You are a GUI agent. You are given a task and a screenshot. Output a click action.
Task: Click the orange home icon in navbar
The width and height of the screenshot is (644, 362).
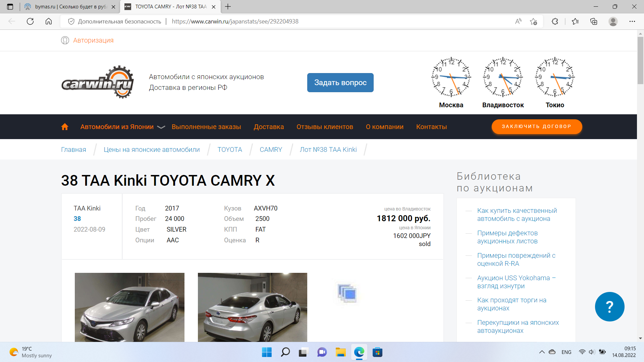click(65, 127)
